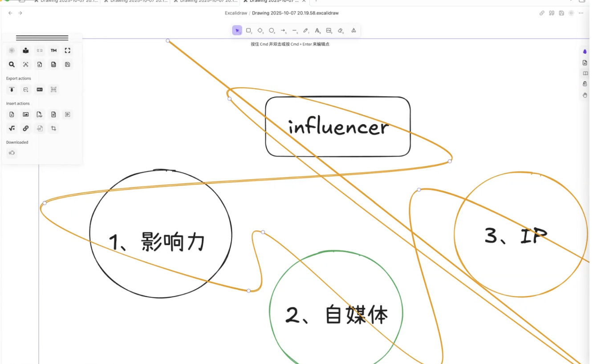Click the double-bracket wiki link icon
Image resolution: width=593 pixels, height=364 pixels.
(40, 51)
